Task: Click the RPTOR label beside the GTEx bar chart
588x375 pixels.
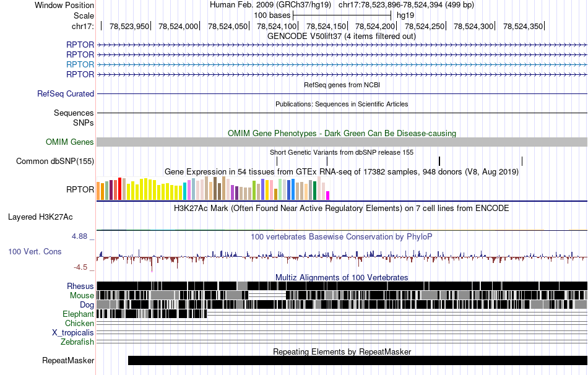Action: pos(80,189)
